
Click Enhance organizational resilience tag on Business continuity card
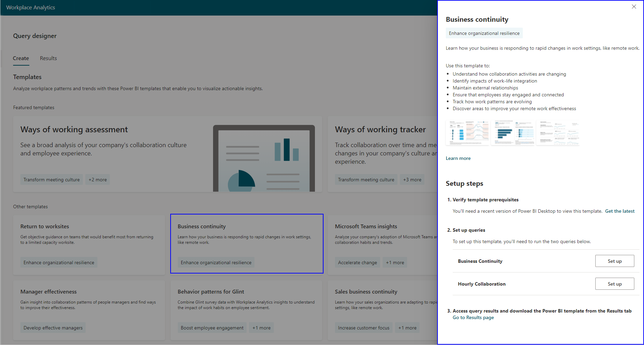216,262
